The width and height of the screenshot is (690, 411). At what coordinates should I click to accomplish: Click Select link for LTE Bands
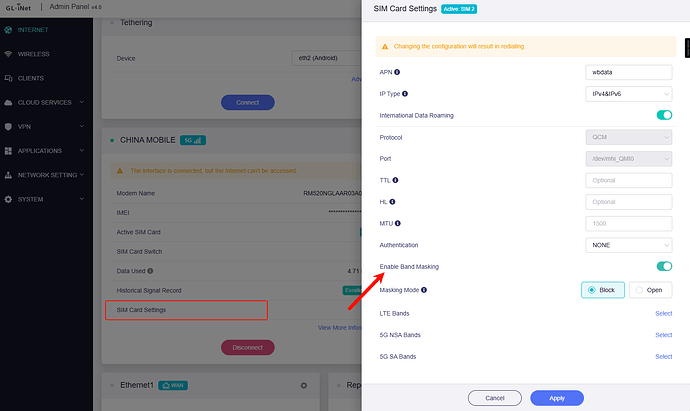click(663, 314)
